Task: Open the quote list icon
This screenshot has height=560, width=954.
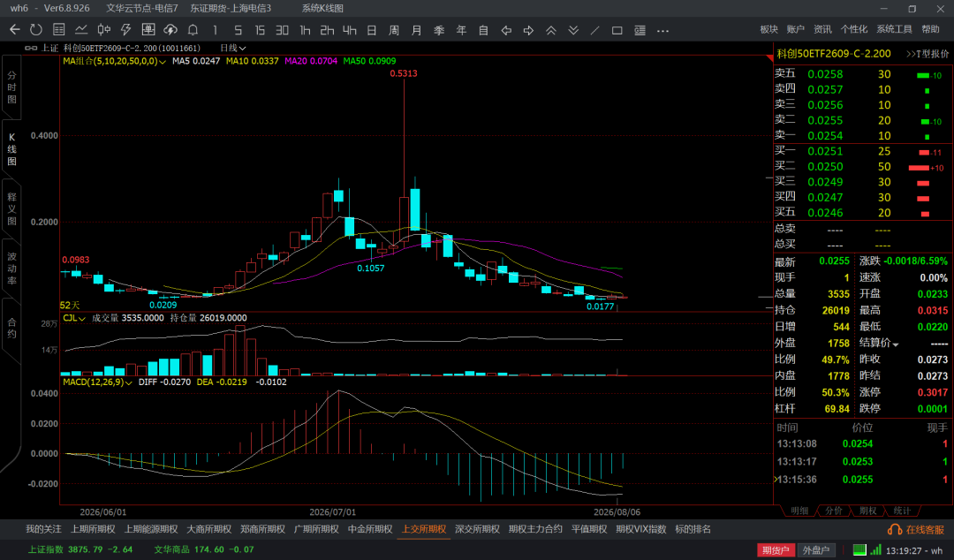Action: (59, 30)
